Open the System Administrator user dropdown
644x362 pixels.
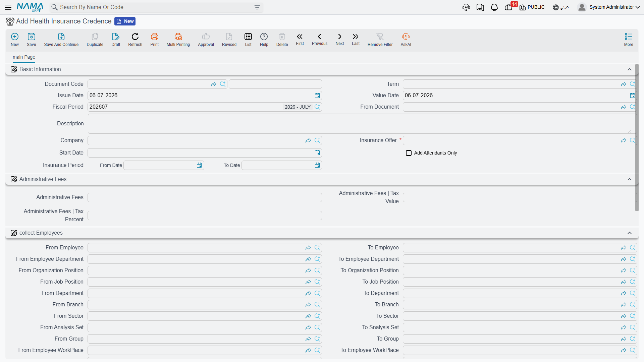tap(609, 7)
